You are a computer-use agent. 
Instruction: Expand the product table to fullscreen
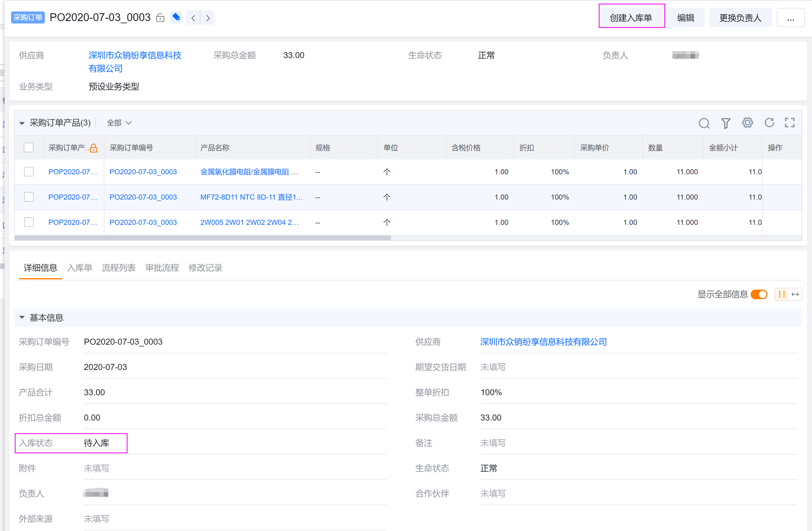[x=789, y=123]
